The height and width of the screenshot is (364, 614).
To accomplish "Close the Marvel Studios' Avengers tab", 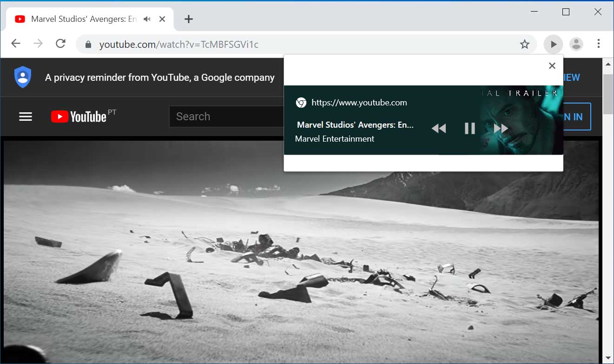I will click(162, 19).
